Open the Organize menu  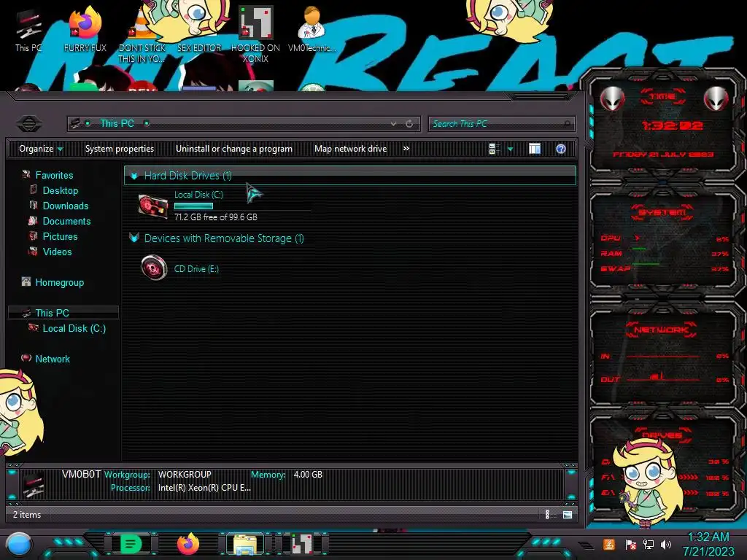coord(41,149)
